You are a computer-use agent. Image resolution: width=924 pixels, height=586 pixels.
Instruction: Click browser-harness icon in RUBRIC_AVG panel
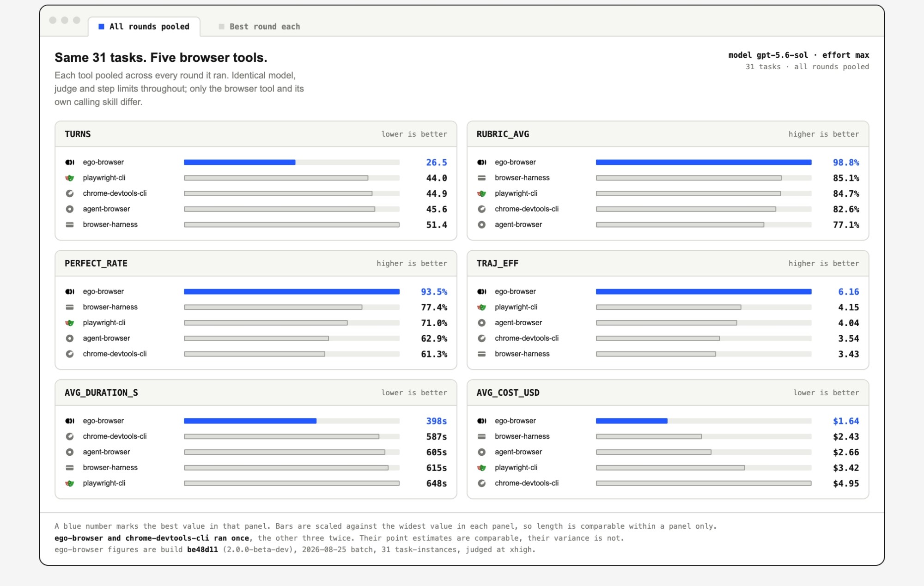click(482, 178)
